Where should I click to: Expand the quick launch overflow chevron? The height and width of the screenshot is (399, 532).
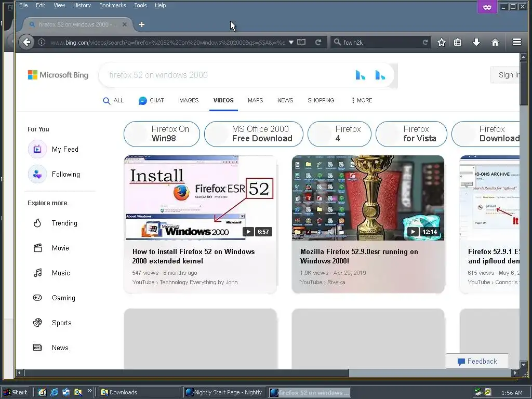pos(89,391)
